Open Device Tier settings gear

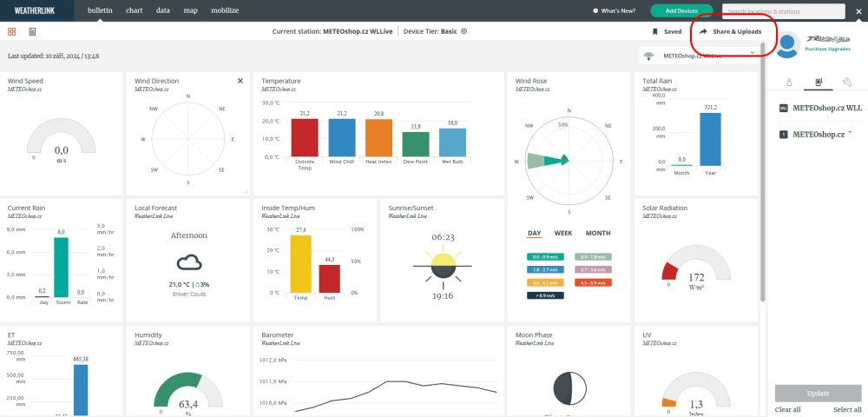(x=464, y=31)
